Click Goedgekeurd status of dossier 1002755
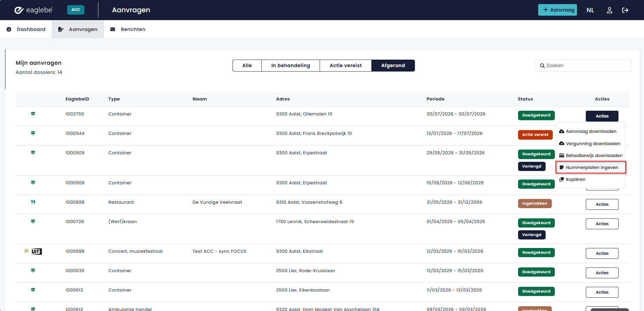Viewport: 644px width, 311px height. [x=536, y=115]
